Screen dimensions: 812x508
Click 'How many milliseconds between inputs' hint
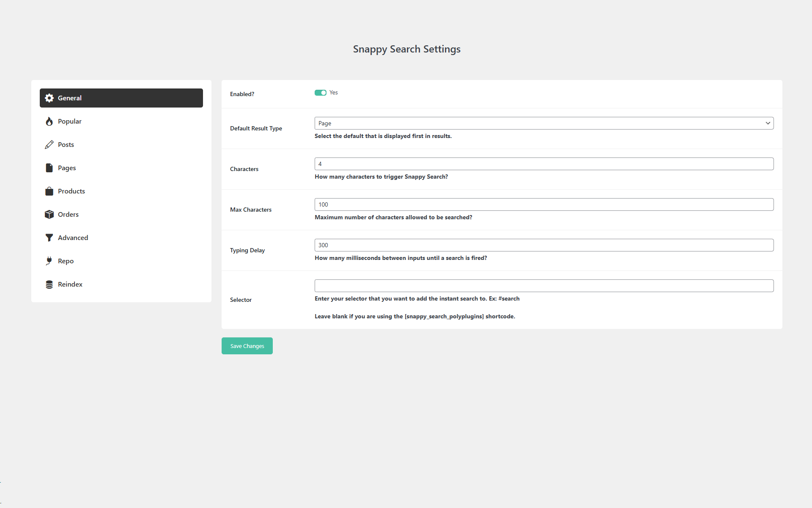coord(401,258)
